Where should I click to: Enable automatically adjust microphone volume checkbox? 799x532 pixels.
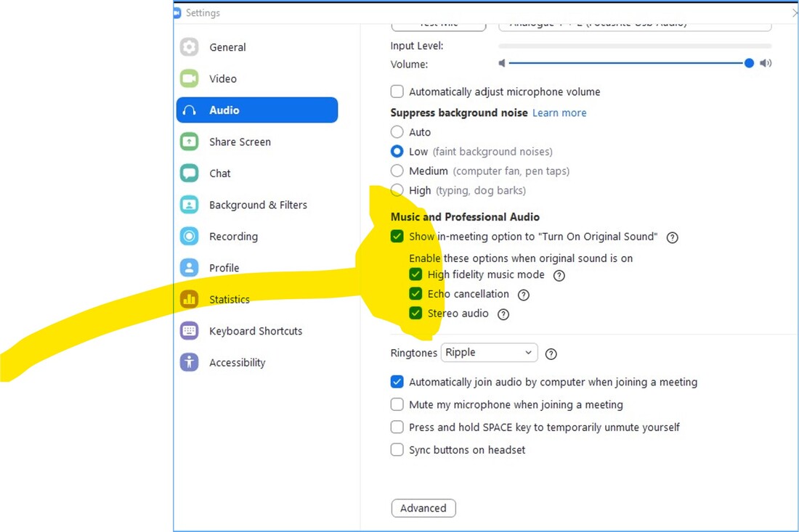tap(397, 91)
